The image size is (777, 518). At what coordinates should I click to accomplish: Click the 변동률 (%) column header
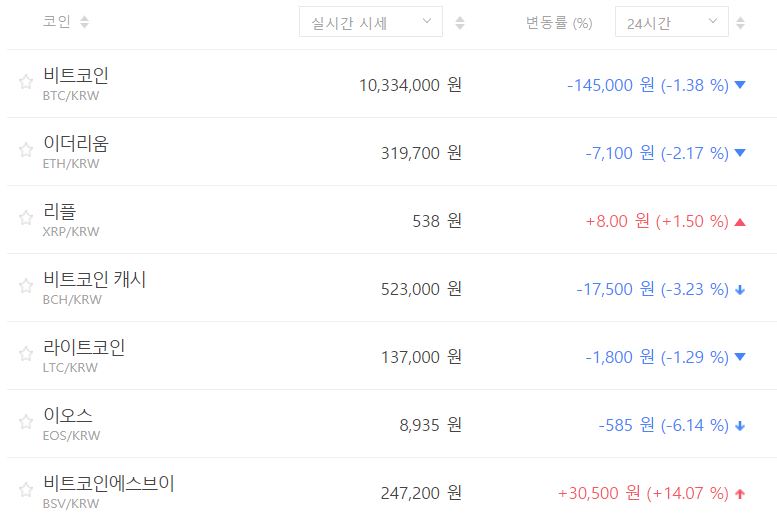click(x=559, y=22)
